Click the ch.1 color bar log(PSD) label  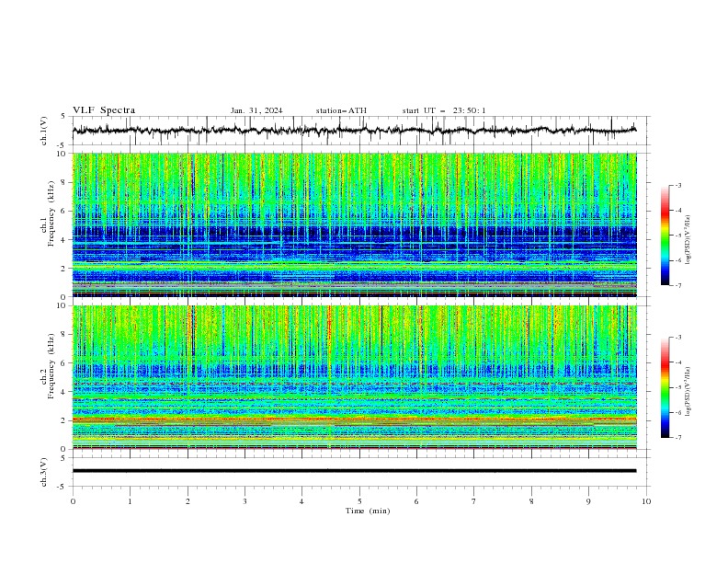coord(688,240)
